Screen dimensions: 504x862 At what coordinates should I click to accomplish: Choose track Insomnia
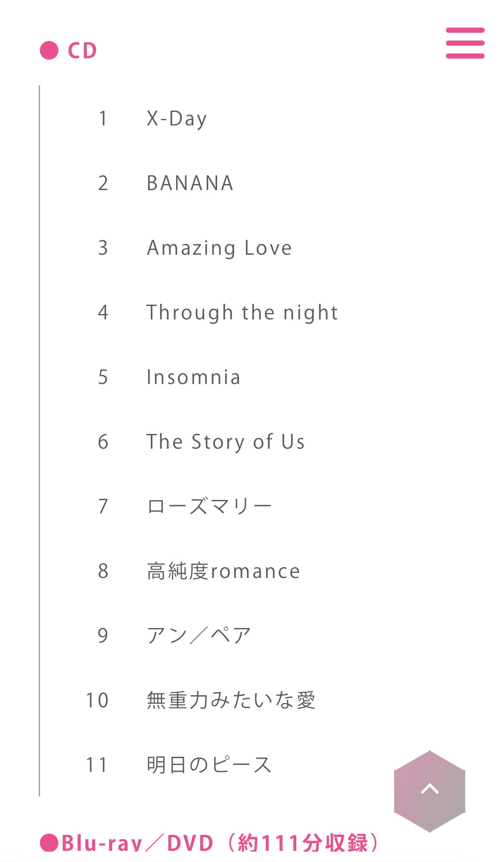point(193,377)
